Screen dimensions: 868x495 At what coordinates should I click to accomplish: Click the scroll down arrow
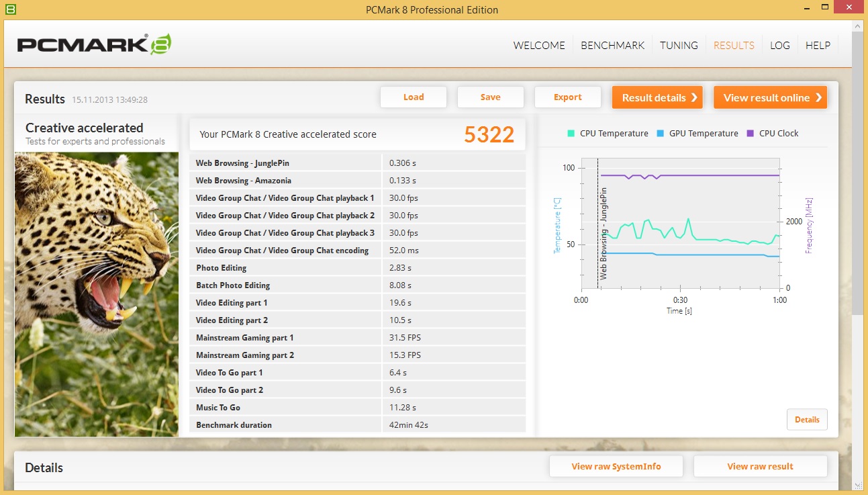tap(859, 484)
